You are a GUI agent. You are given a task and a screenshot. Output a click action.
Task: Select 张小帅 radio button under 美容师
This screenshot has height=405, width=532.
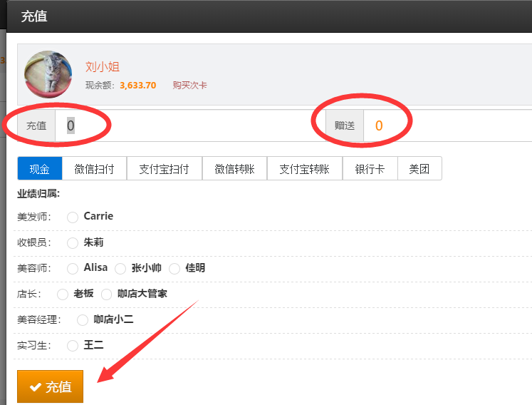120,269
